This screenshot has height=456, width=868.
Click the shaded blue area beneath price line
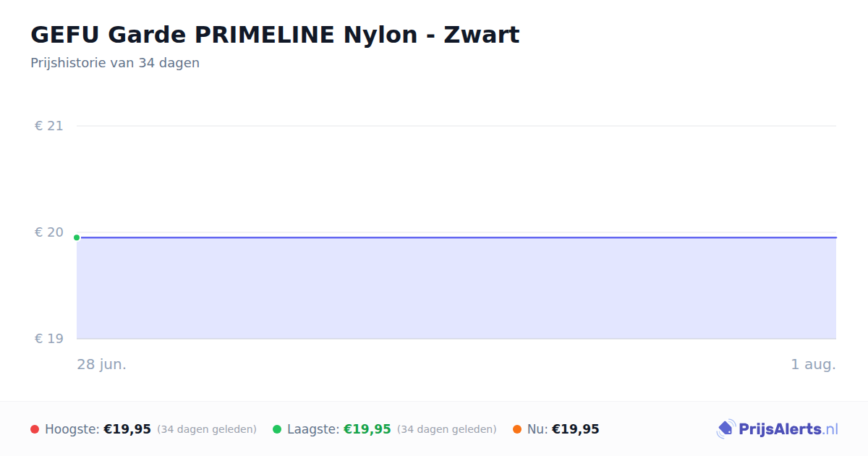click(x=456, y=288)
